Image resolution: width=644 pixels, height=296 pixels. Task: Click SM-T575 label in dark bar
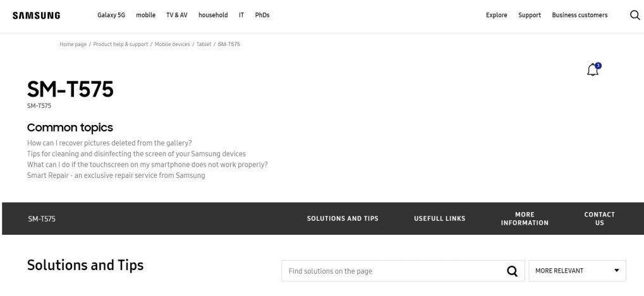(x=42, y=219)
